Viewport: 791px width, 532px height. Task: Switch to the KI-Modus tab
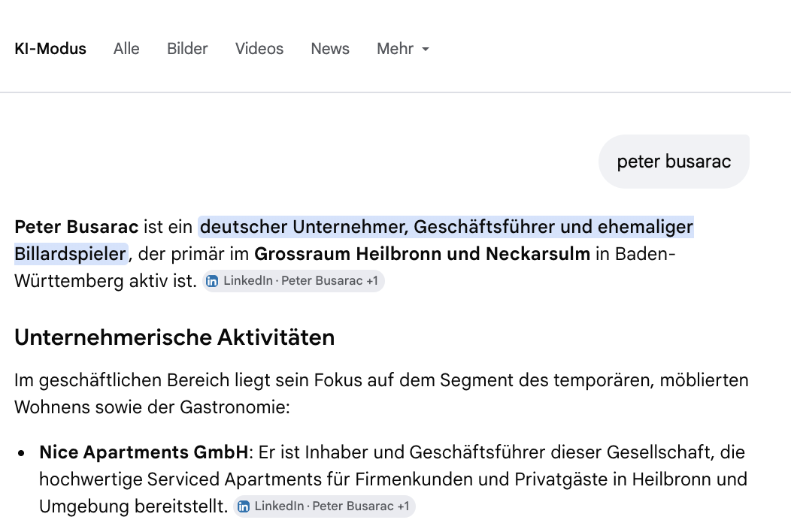tap(50, 49)
